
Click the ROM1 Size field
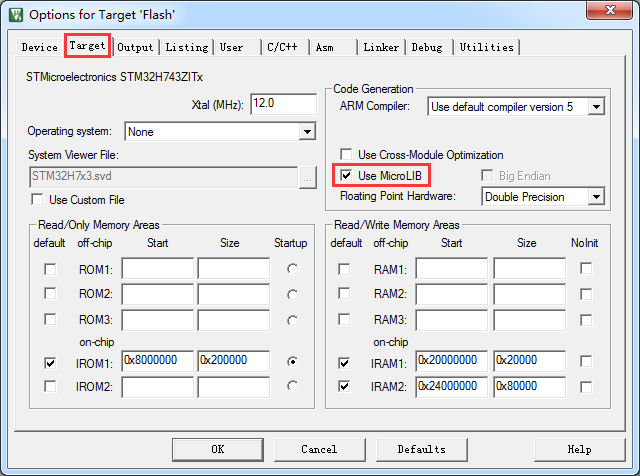(234, 268)
